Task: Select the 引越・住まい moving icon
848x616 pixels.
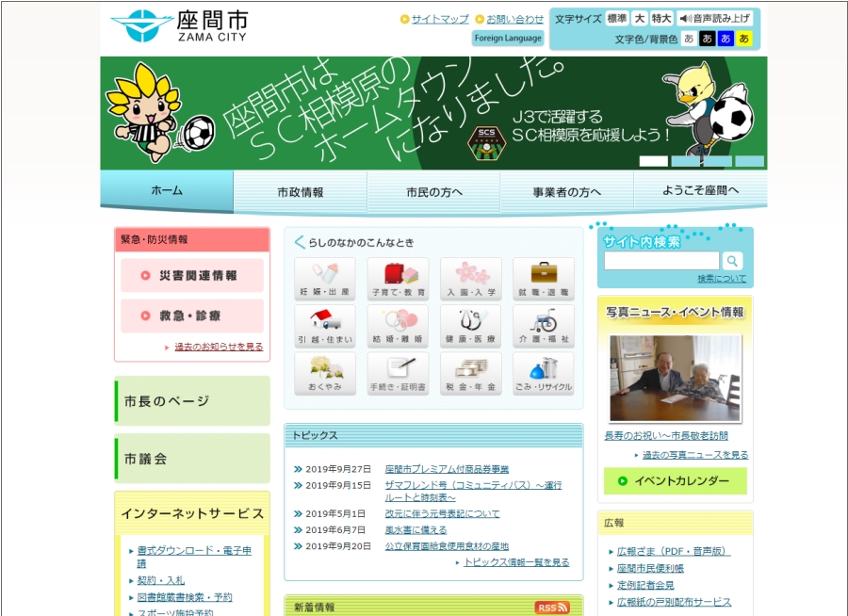Action: coord(325,325)
